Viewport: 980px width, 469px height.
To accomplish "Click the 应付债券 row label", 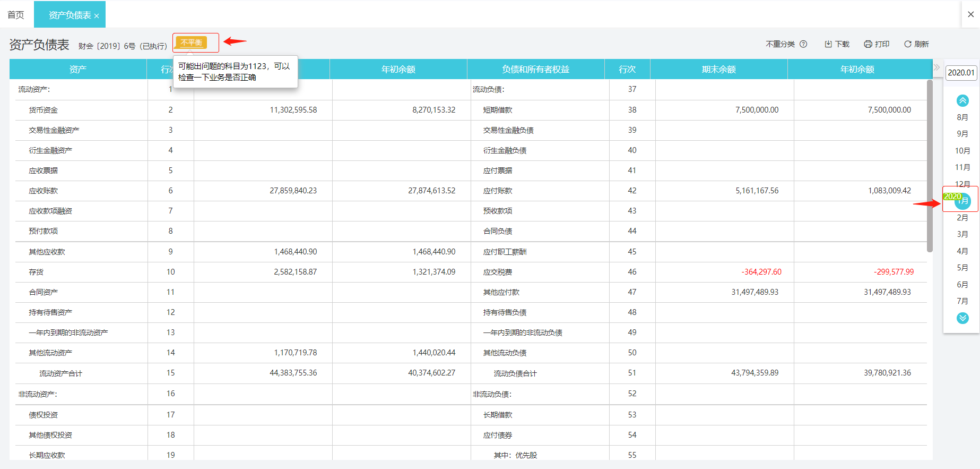I will [498, 435].
